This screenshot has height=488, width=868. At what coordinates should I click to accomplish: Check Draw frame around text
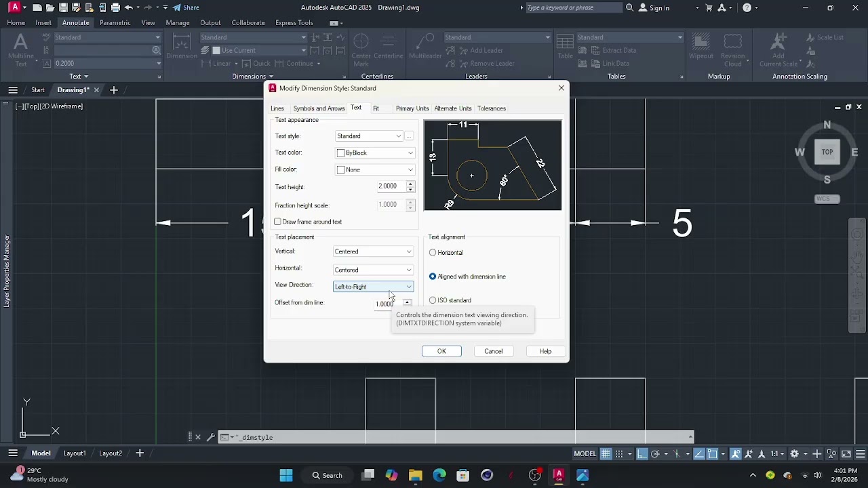pos(278,222)
